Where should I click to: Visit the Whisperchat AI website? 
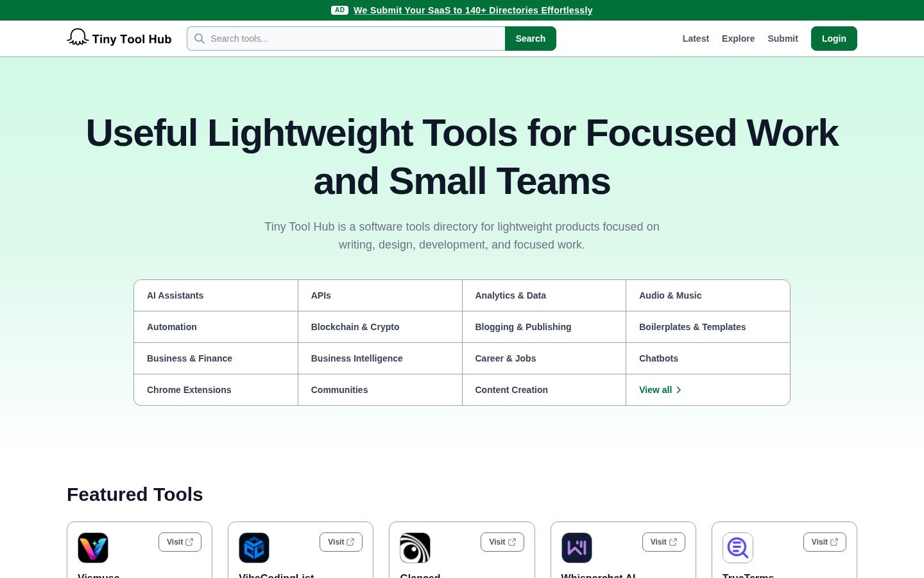tap(663, 542)
